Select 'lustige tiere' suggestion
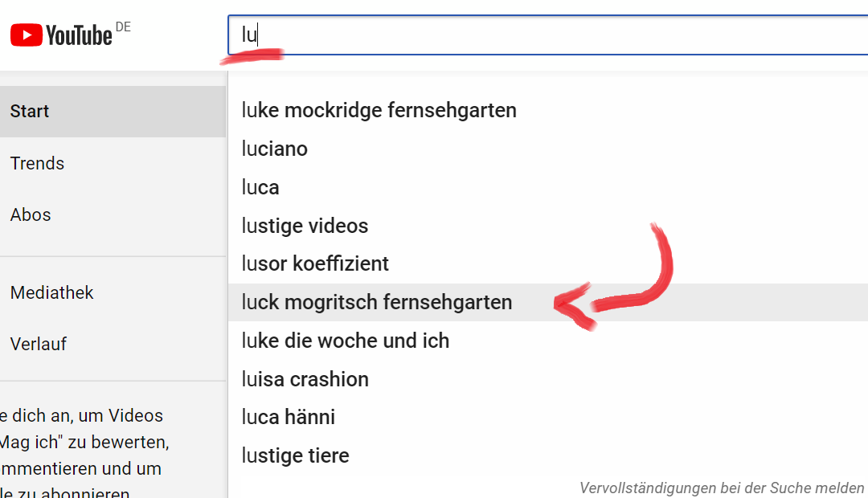Viewport: 868px width, 498px height. [x=295, y=455]
